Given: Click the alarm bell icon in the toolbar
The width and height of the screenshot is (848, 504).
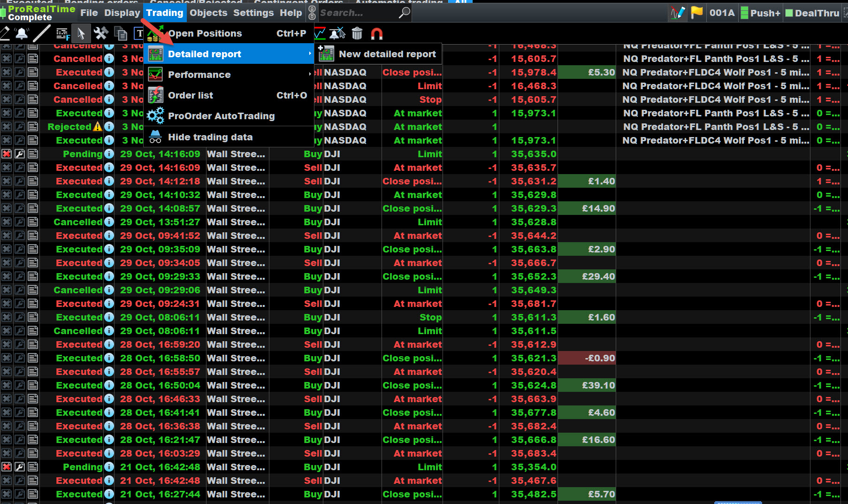Looking at the screenshot, I should (22, 33).
